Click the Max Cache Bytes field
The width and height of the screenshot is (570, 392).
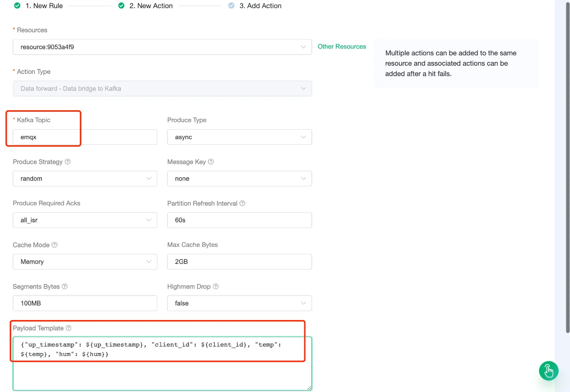239,262
